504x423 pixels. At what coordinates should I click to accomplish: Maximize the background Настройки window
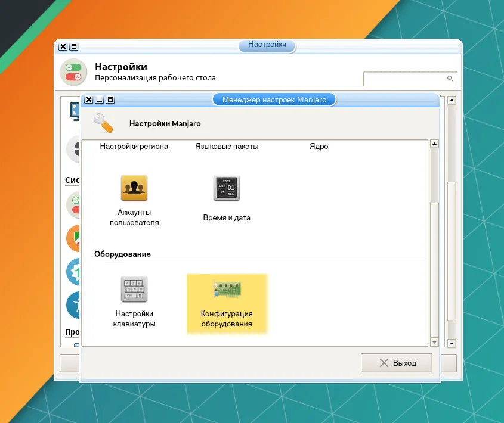73,46
